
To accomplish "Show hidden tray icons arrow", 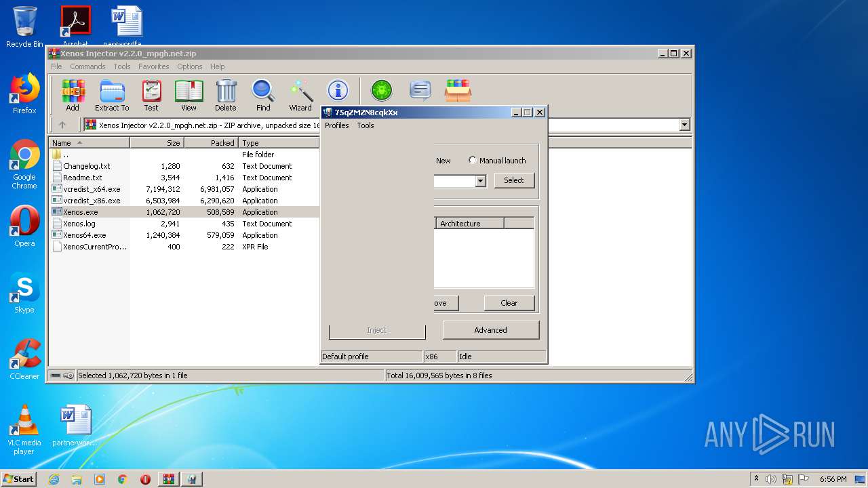I will pos(757,479).
